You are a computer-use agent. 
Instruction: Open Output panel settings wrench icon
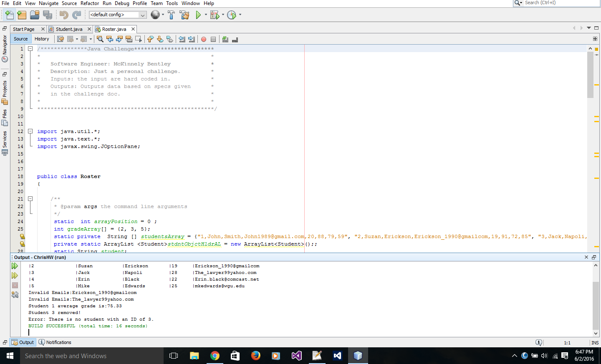pos(15,295)
